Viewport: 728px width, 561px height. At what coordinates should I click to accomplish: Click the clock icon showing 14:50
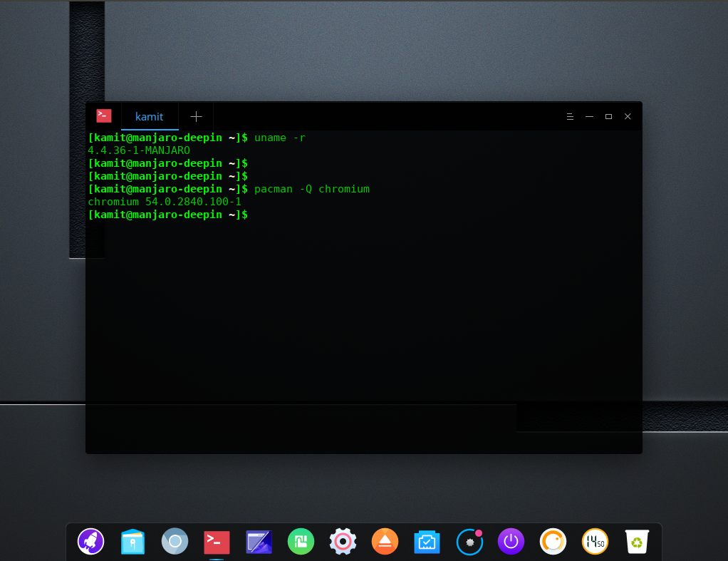594,542
